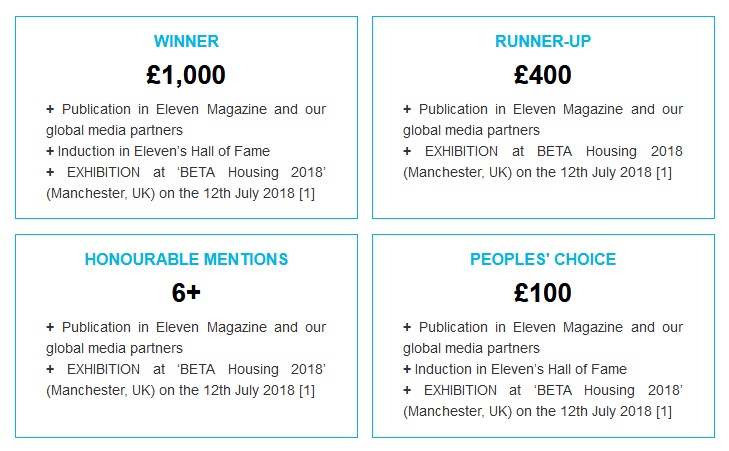The height and width of the screenshot is (451, 729).
Task: Click footnote [1] in the Runner-up box
Action: 664,172
